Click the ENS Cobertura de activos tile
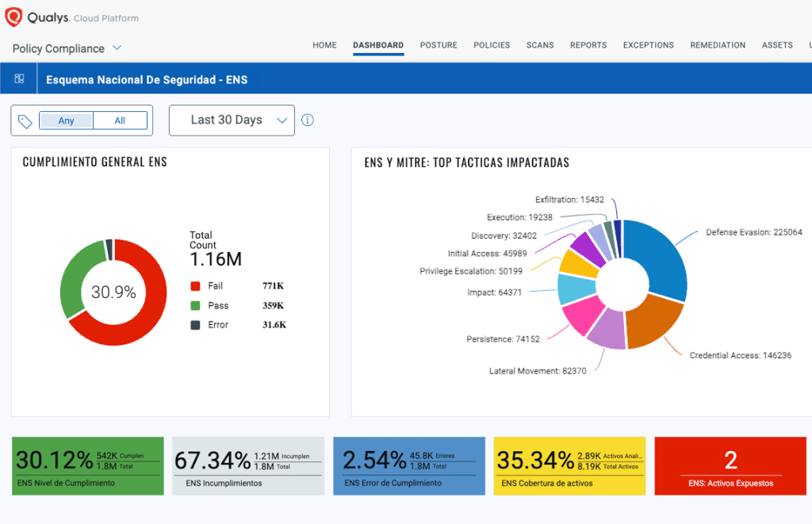Viewport: 812px width, 524px height. click(x=569, y=466)
